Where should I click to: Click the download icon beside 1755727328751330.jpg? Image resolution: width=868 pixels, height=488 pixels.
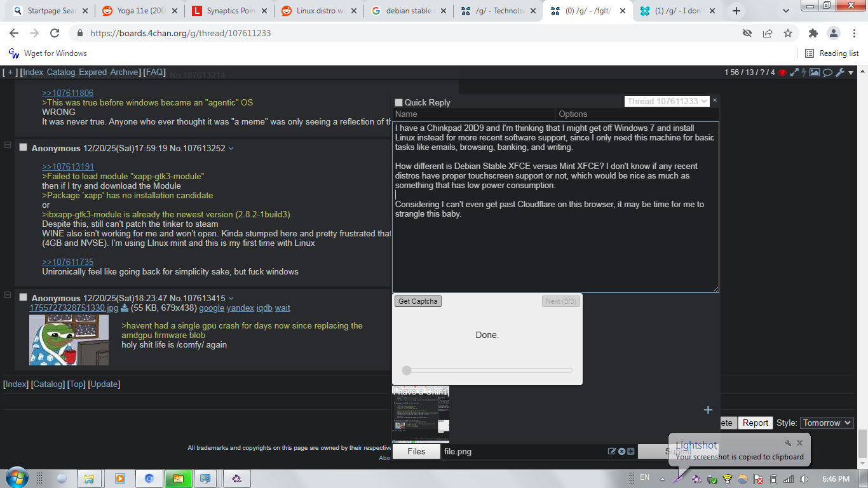point(125,308)
